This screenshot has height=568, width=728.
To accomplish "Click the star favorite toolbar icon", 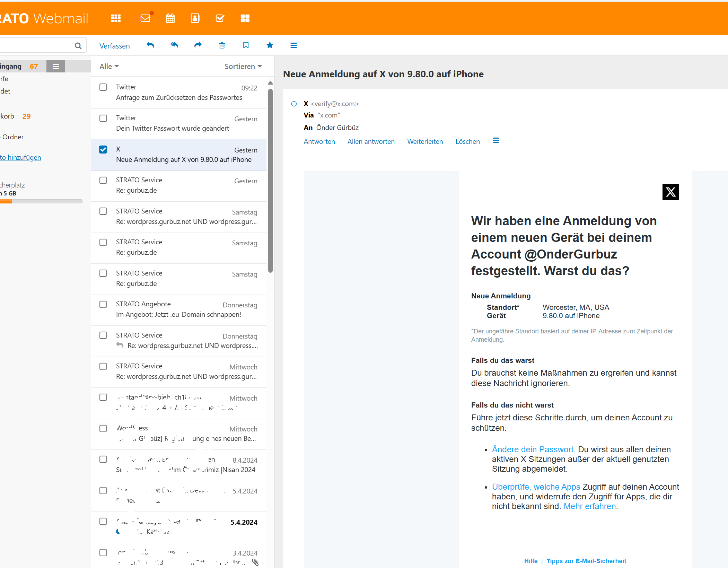I will [x=270, y=45].
